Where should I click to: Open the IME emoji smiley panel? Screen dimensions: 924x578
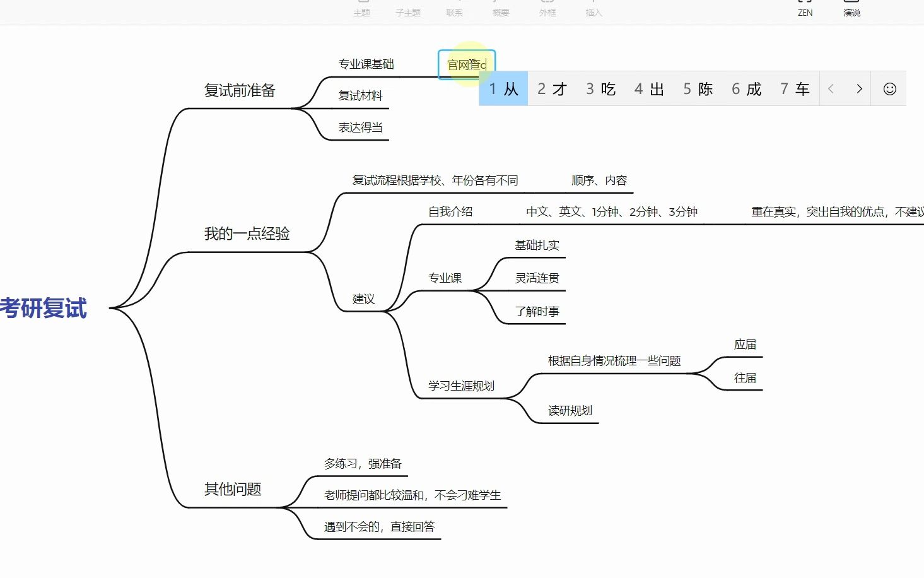(889, 89)
